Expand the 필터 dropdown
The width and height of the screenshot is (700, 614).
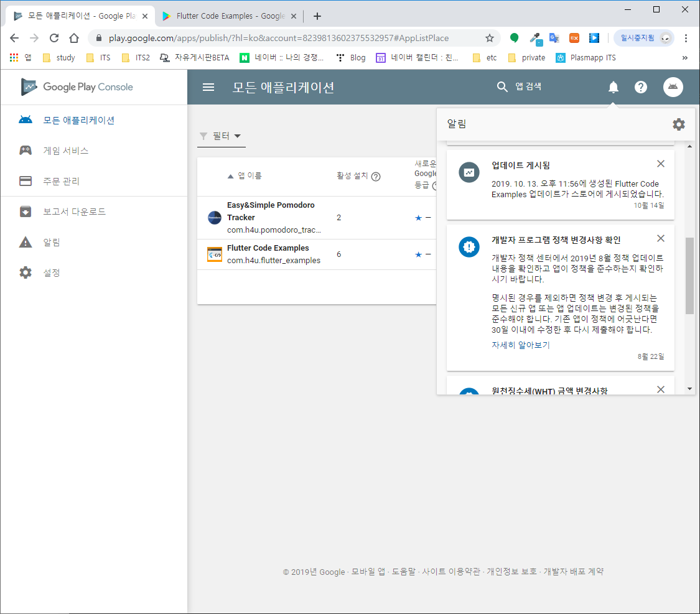[221, 136]
